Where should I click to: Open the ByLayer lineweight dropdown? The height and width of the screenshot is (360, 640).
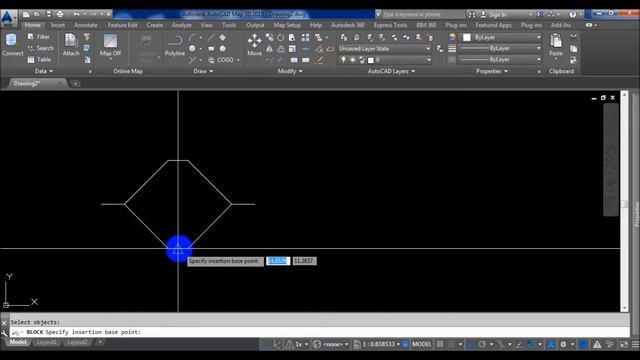500,48
